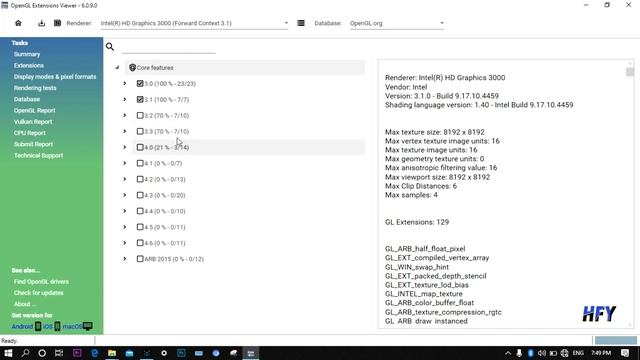Check the 3.3 version checkbox
640x360 pixels.
point(140,131)
